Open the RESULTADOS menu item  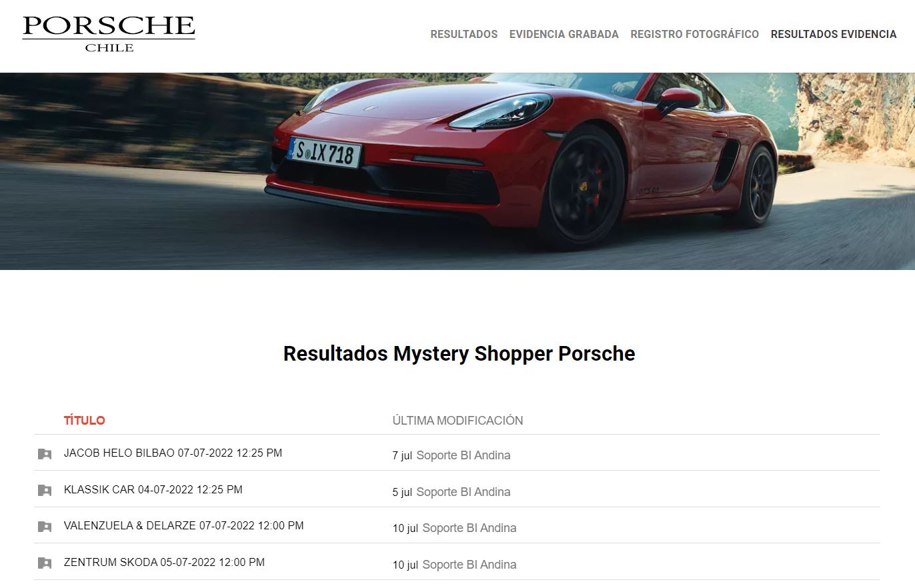[464, 34]
